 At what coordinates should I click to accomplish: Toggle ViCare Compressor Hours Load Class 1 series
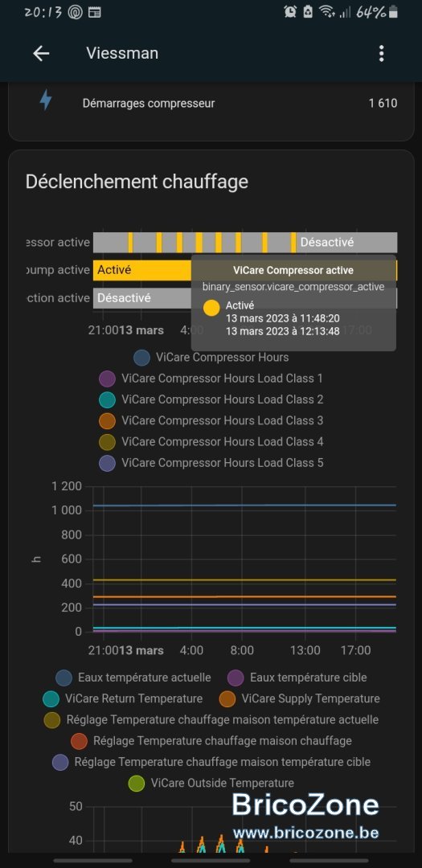(211, 379)
